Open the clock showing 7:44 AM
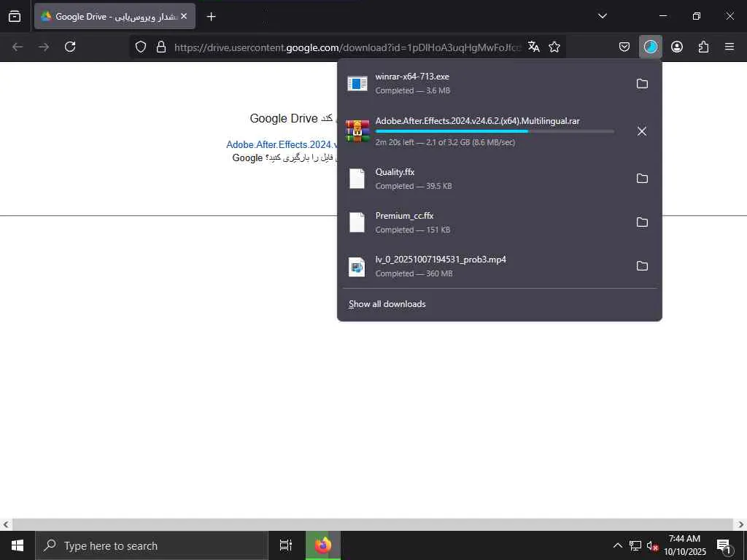The height and width of the screenshot is (560, 747). [684, 545]
